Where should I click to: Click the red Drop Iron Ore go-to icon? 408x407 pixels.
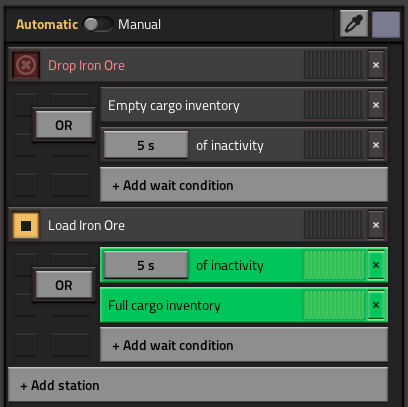(26, 65)
